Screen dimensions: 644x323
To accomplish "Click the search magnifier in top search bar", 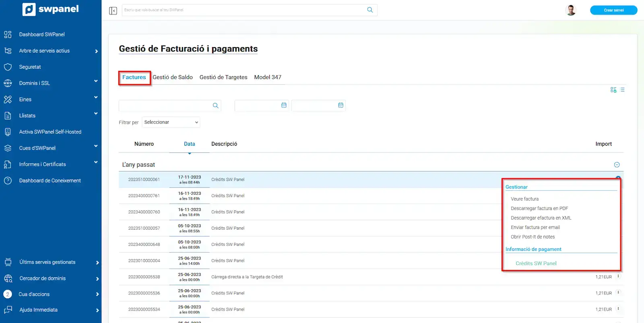I will [370, 10].
